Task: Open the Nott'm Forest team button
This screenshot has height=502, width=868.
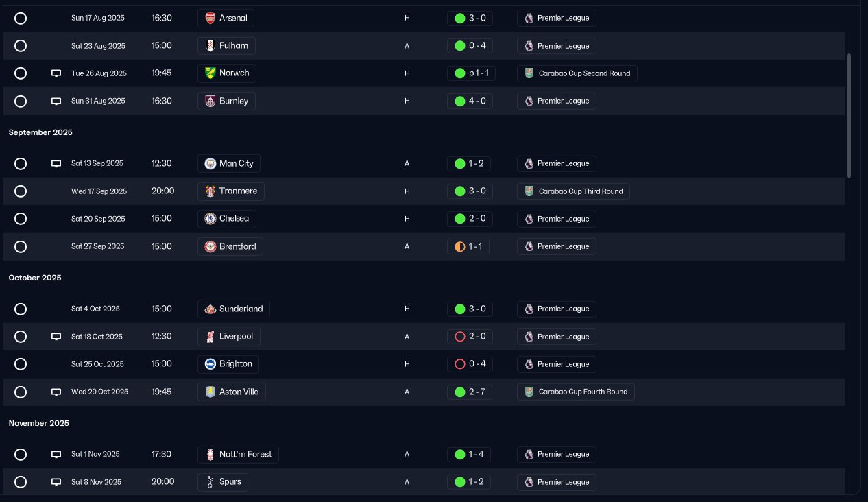Action: [239, 454]
